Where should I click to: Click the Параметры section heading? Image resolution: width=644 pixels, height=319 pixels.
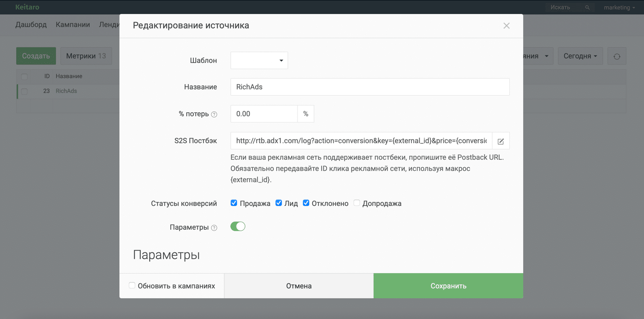pyautogui.click(x=166, y=255)
